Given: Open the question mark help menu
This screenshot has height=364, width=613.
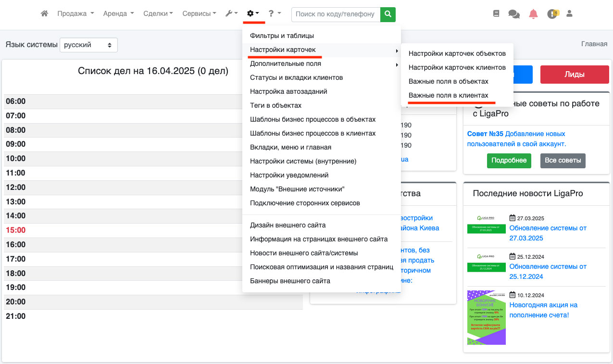Looking at the screenshot, I should pyautogui.click(x=274, y=14).
